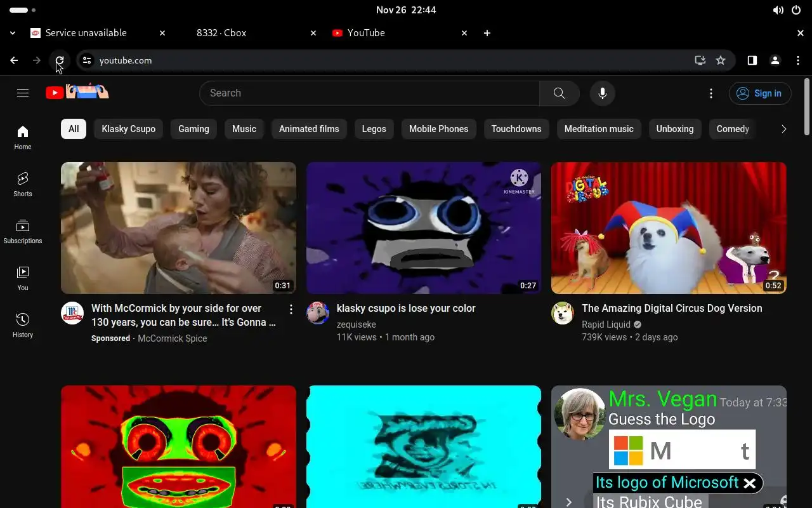812x508 pixels.
Task: Open Shorts in the sidebar
Action: coord(23,184)
